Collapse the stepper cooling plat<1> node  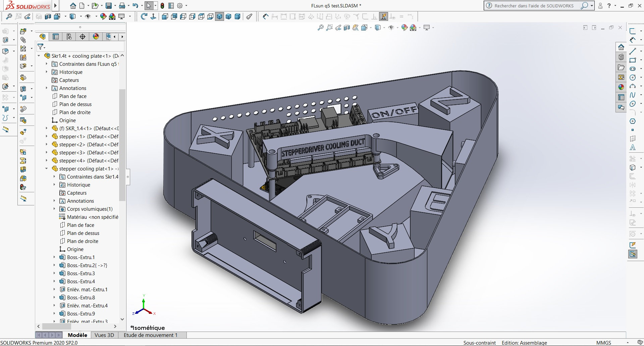coord(47,168)
